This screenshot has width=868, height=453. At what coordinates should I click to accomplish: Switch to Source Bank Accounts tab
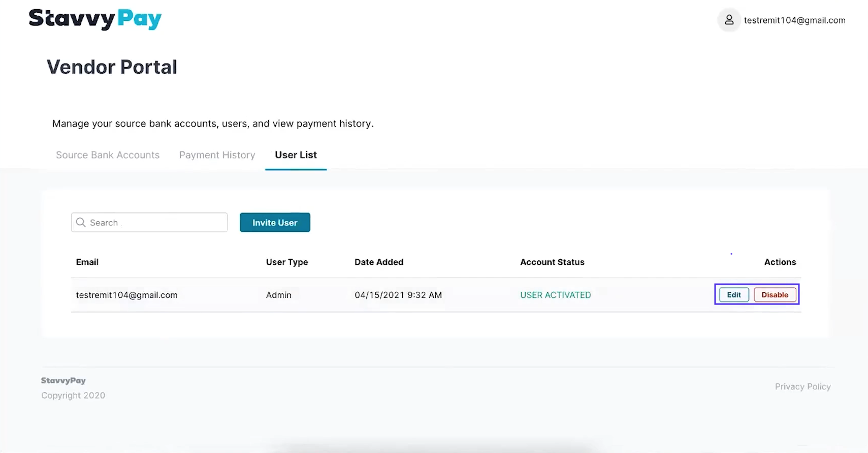[x=108, y=155]
